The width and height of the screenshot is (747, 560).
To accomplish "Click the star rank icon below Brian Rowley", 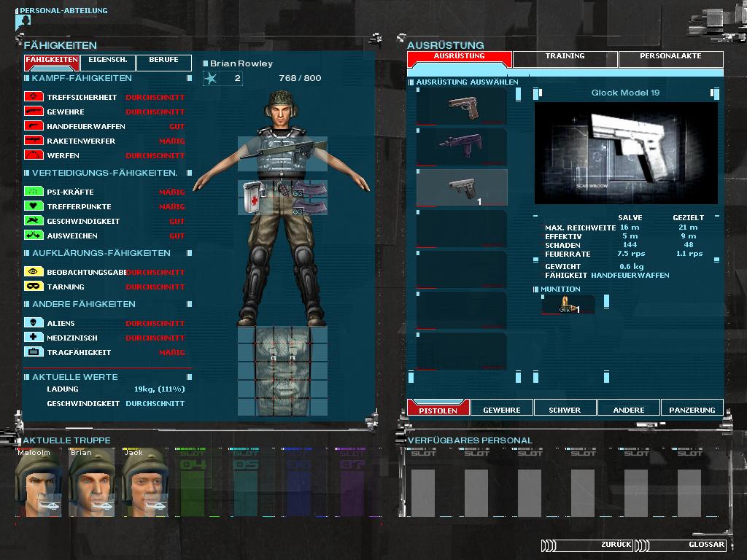I will coord(212,78).
